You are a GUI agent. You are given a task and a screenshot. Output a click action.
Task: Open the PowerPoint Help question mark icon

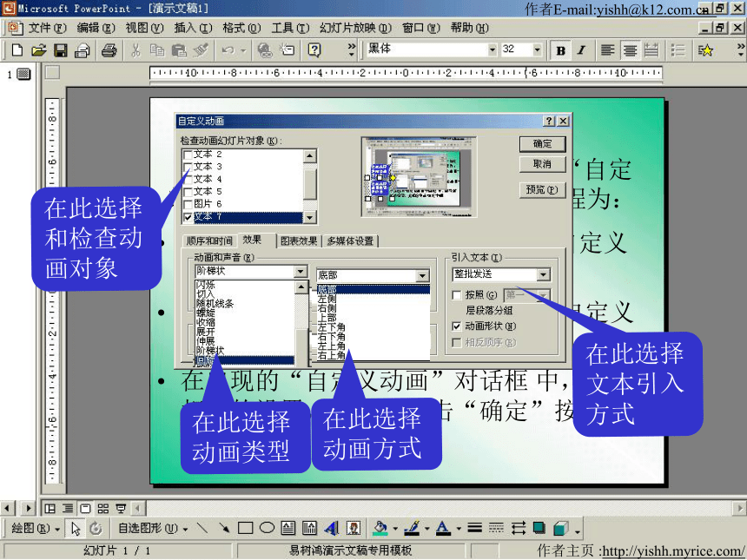coord(314,50)
